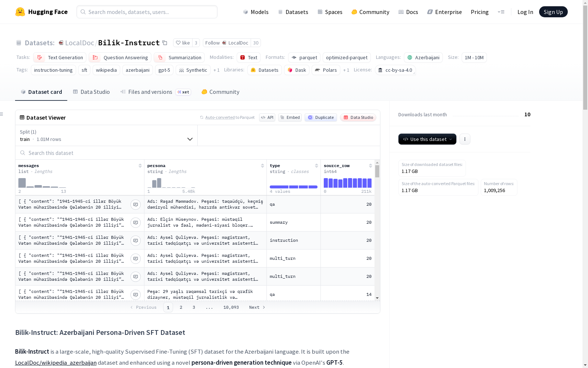Open the Auto-converted to Parquet link
588x368 pixels.
[x=227, y=117]
